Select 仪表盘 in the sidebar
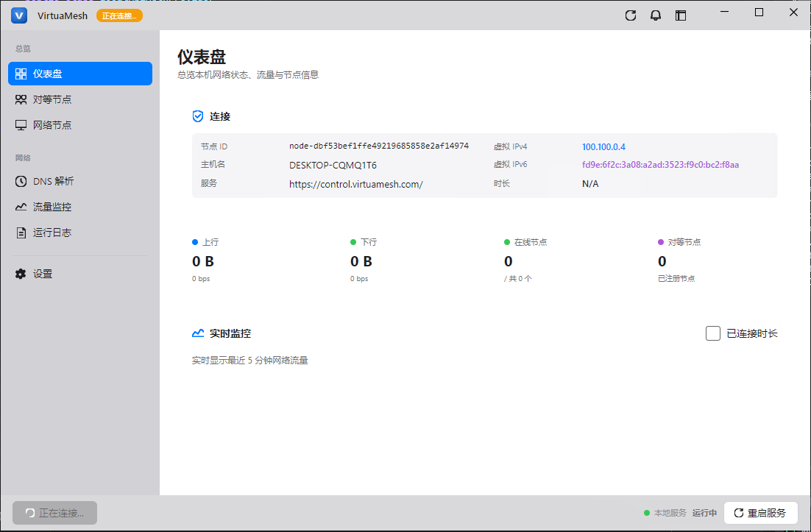 [x=80, y=74]
